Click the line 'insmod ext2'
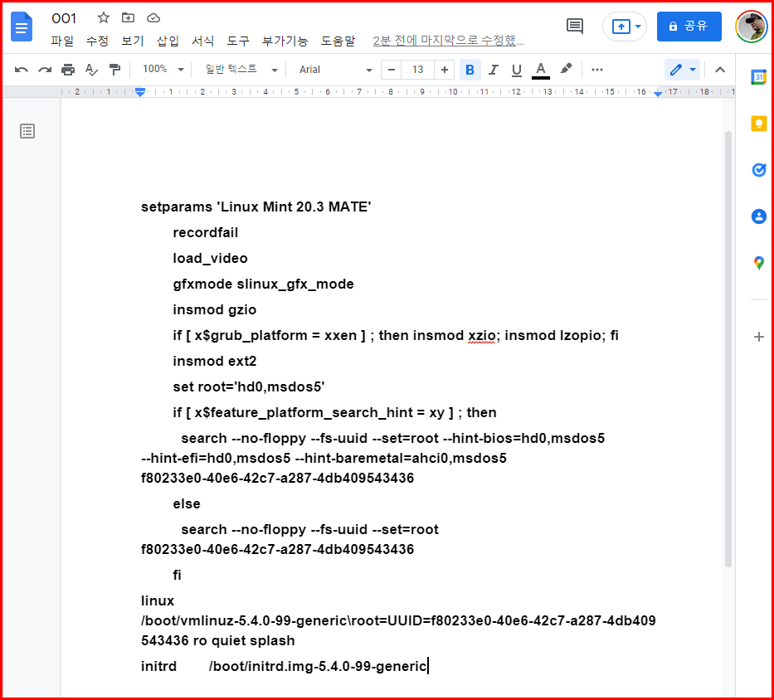Screen dimensions: 774x700 click(215, 362)
